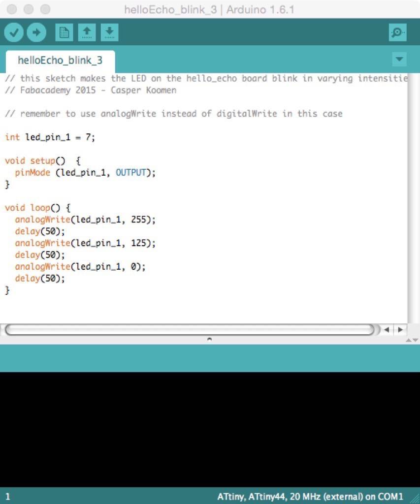420x504 pixels.
Task: Click the last delay(50) line
Action: [40, 279]
